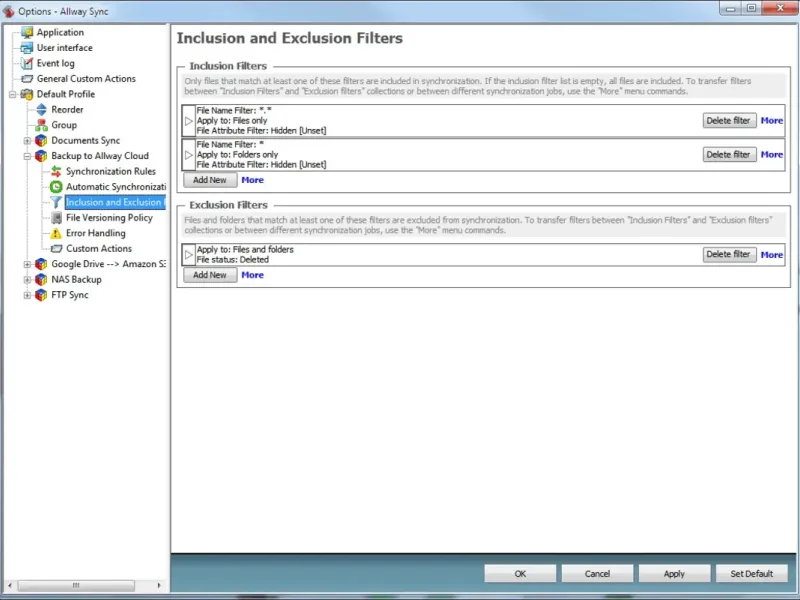
Task: Select the Group icon in tree
Action: pyautogui.click(x=42, y=125)
